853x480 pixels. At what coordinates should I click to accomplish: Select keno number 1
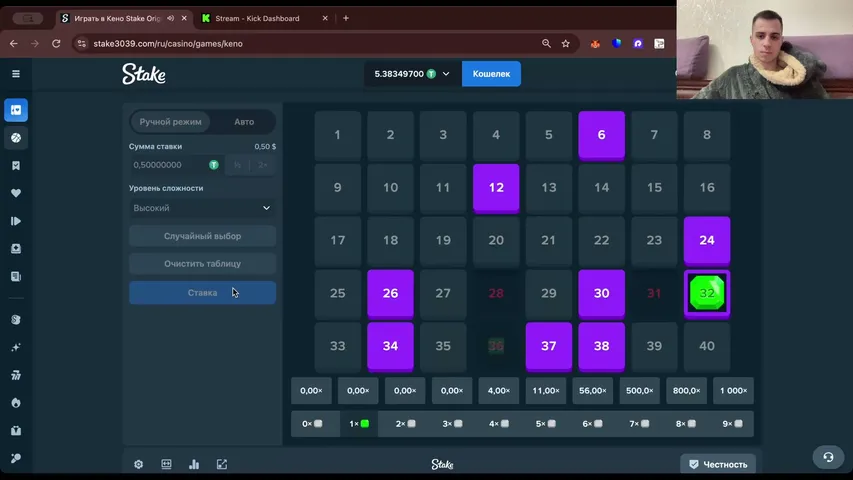pos(337,135)
